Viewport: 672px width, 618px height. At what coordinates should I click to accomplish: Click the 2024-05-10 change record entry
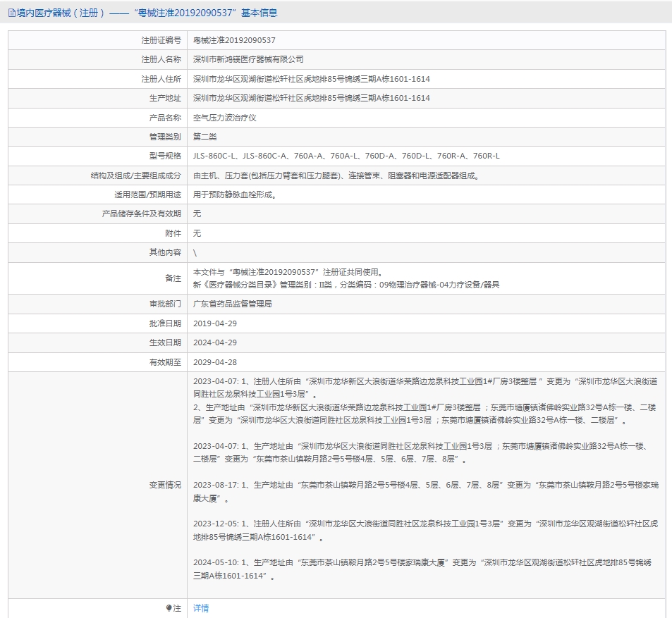422,569
